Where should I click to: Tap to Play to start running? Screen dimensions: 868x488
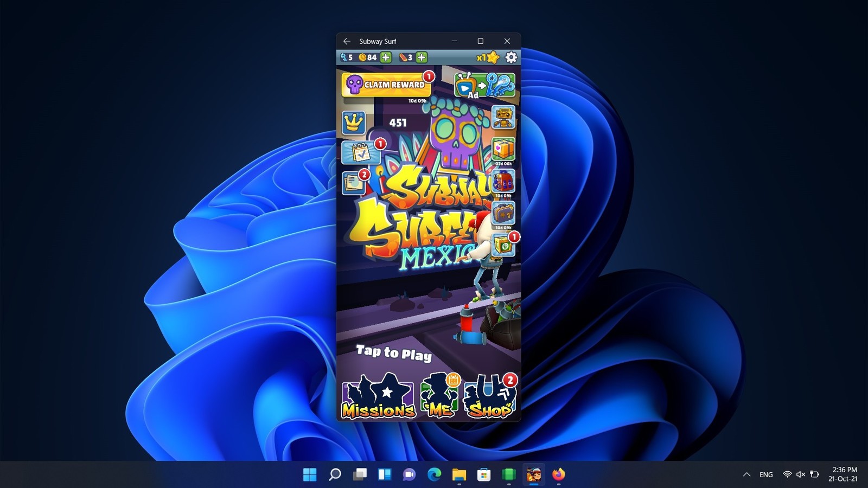394,353
